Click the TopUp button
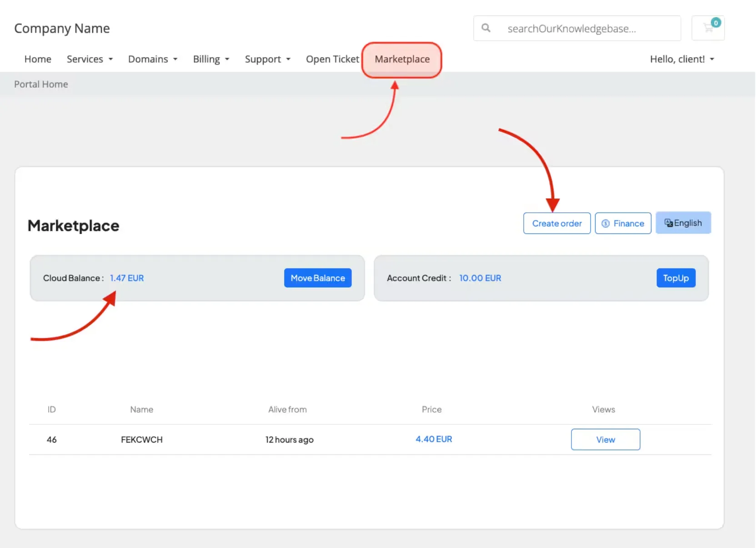This screenshot has width=756, height=548. (x=676, y=278)
